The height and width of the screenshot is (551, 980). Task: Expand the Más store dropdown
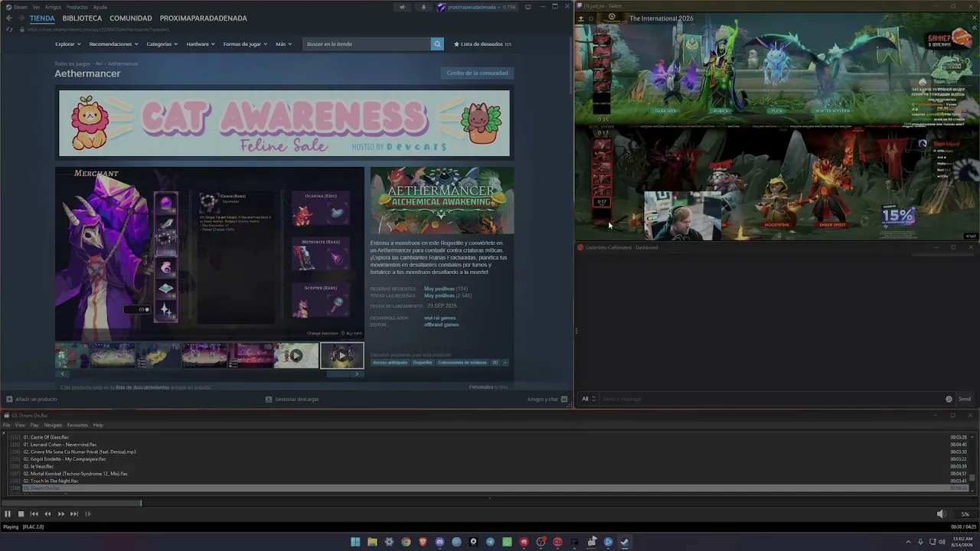point(283,44)
